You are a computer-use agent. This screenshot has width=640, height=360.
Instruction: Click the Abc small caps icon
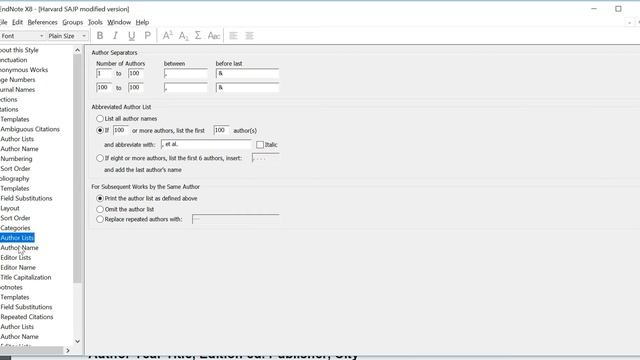coord(214,36)
